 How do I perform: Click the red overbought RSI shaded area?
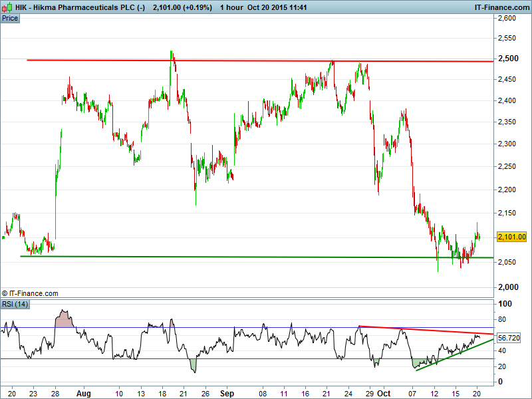[x=64, y=319]
